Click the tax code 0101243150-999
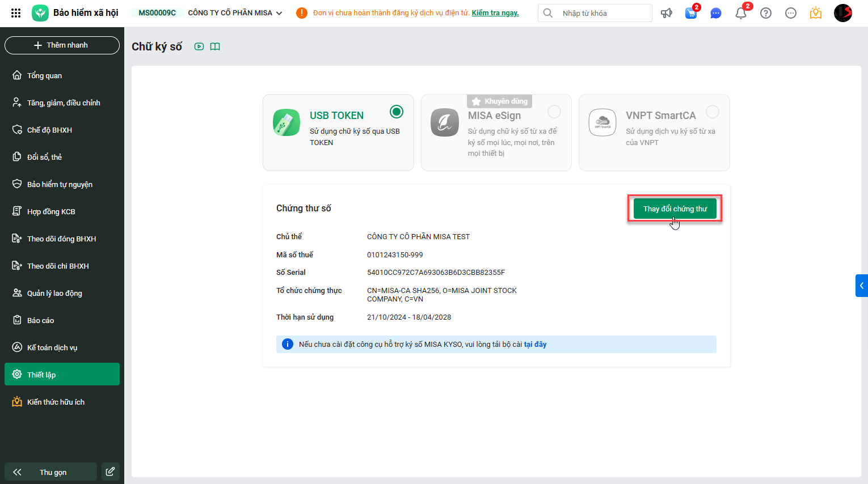 coord(395,255)
